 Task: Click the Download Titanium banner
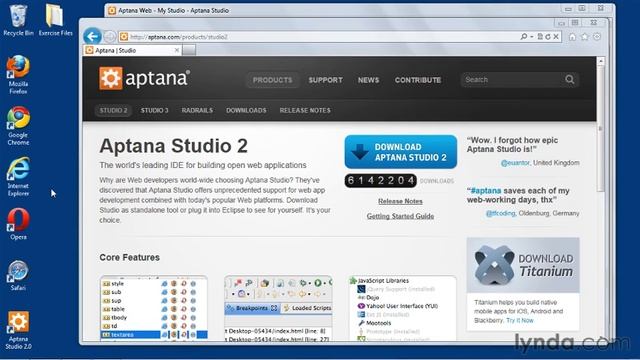click(523, 265)
